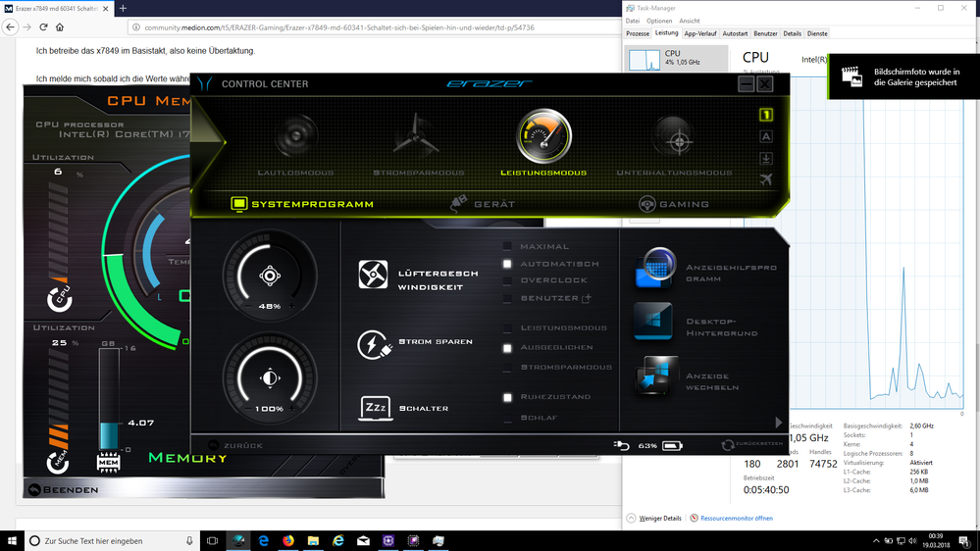Switch to the Gaming tab
This screenshot has height=551, width=980.
674,204
